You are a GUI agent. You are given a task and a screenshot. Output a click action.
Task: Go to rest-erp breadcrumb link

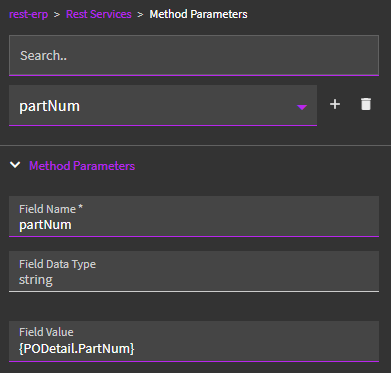29,14
